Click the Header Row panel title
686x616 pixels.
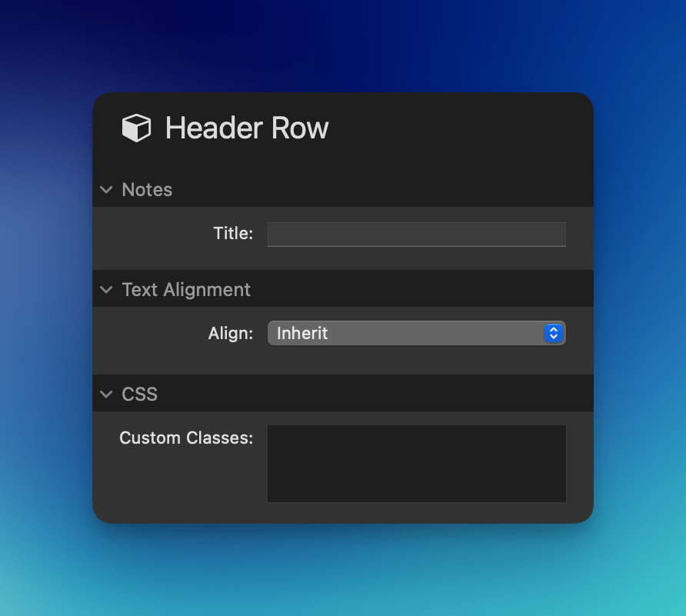pos(247,128)
